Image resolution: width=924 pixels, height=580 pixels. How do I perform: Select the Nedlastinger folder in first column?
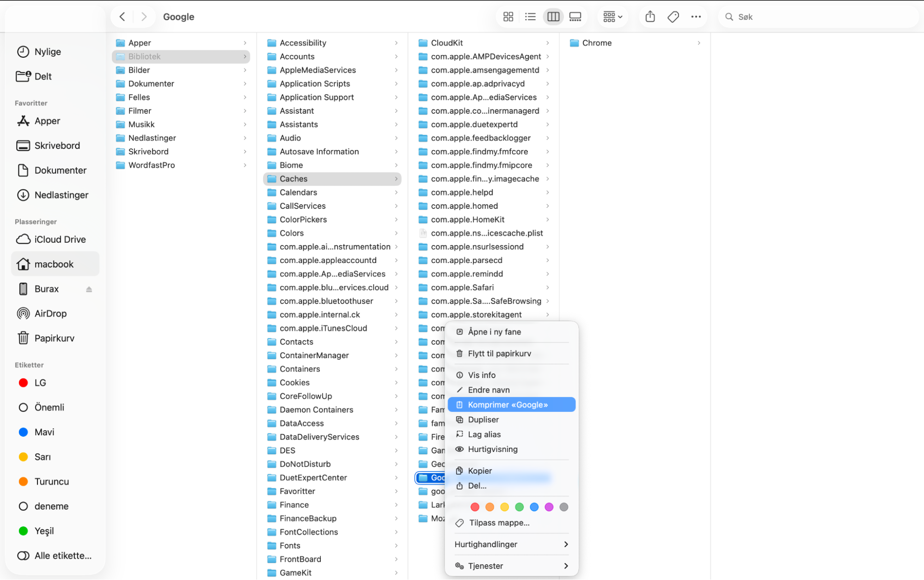[181, 138]
